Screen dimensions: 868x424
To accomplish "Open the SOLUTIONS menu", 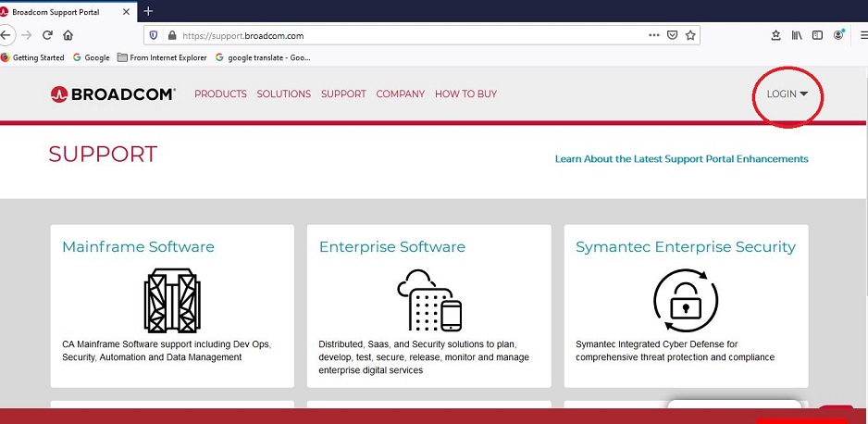I will (x=284, y=94).
